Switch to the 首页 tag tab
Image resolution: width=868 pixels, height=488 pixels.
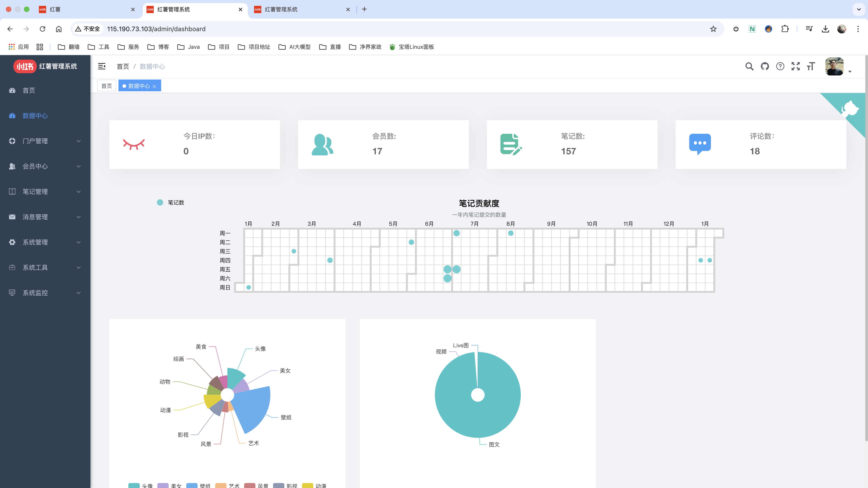pyautogui.click(x=106, y=86)
